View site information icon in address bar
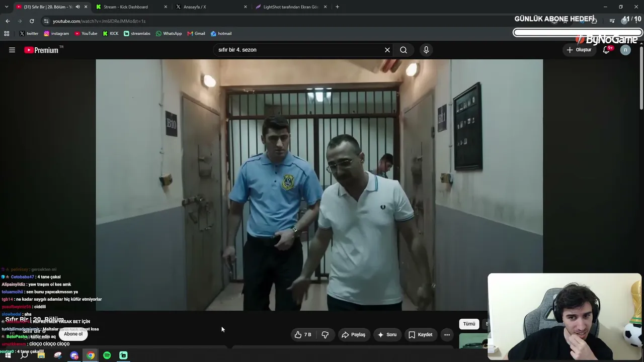This screenshot has width=644, height=362. (46, 21)
